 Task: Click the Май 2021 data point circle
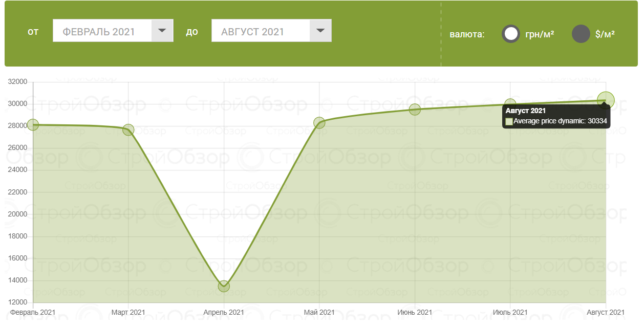(x=319, y=123)
